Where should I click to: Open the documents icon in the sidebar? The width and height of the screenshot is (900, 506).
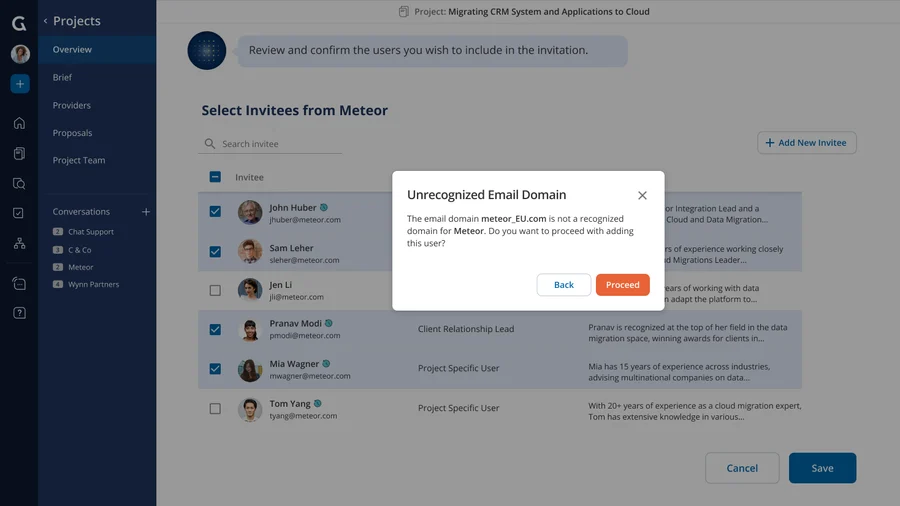point(20,153)
